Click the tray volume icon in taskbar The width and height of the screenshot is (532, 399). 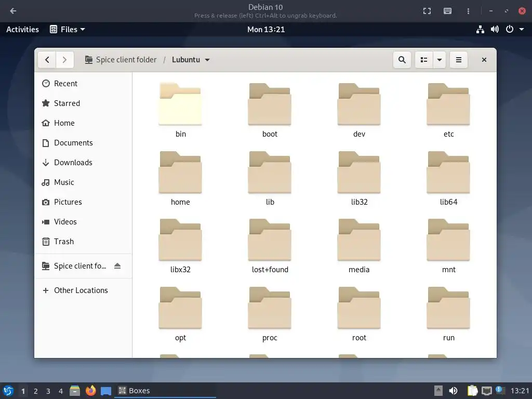pos(453,391)
